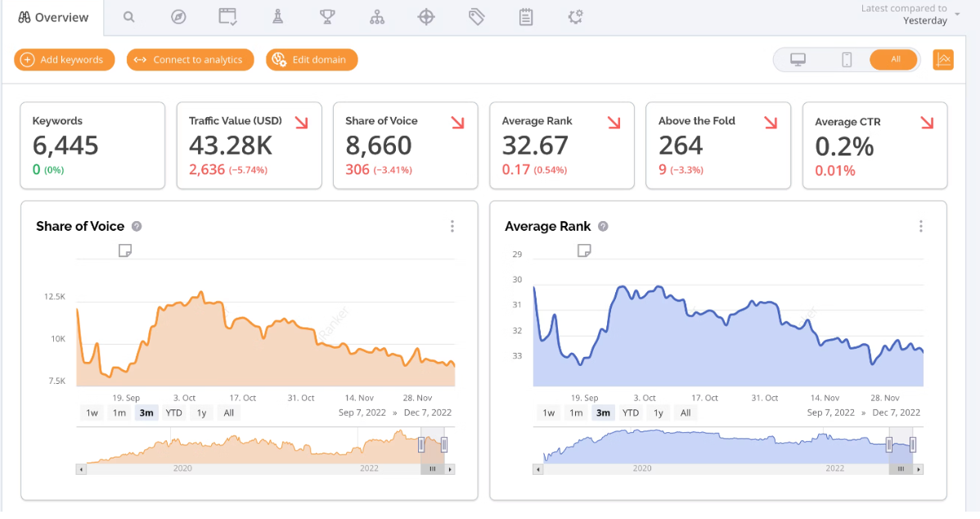This screenshot has width=980, height=519.
Task: Click the Average CTR down-trend arrow
Action: pyautogui.click(x=927, y=123)
